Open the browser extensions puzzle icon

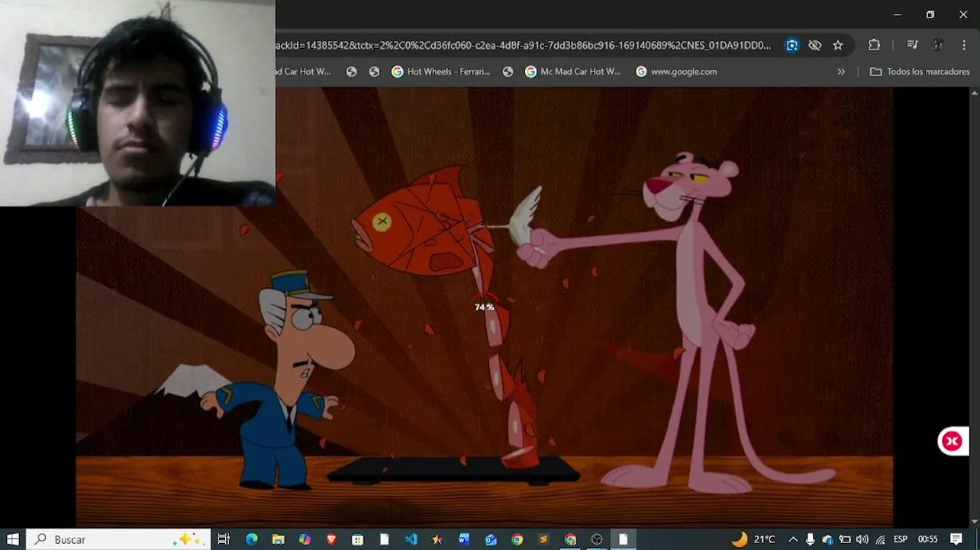[x=874, y=45]
